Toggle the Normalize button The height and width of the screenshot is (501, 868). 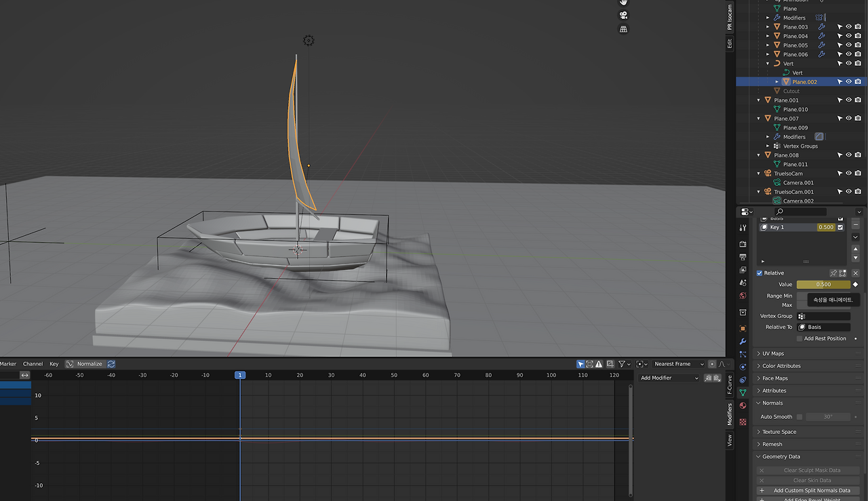tap(84, 364)
